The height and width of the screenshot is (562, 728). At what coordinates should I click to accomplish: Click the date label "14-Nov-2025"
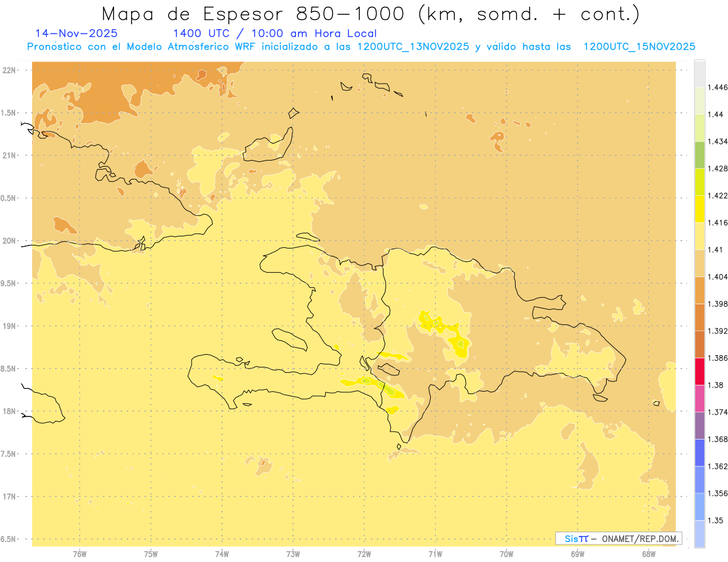[x=76, y=33]
